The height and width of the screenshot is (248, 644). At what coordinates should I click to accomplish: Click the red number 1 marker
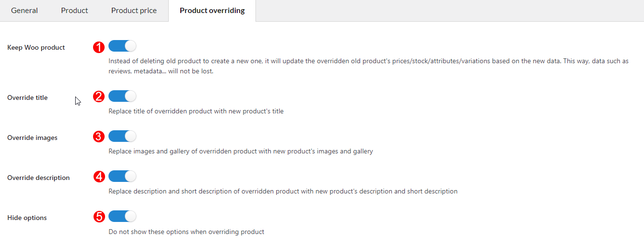coord(99,47)
